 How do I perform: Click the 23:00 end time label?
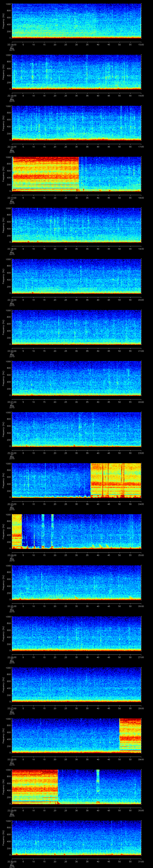pos(141,453)
